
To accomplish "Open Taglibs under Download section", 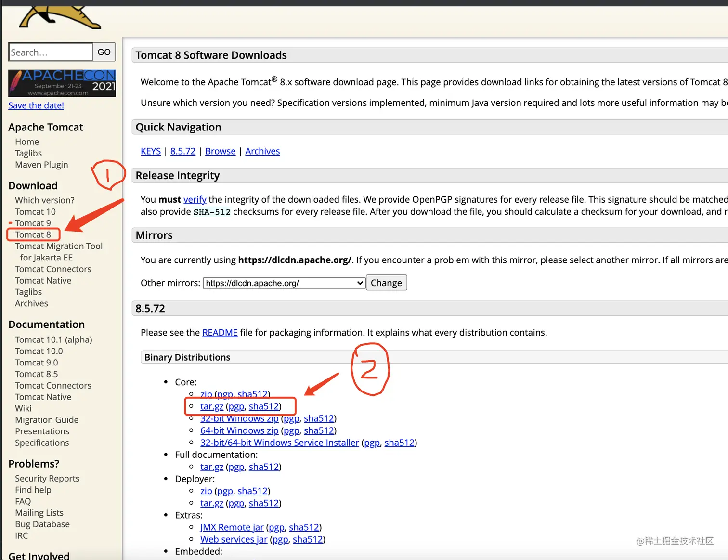I will click(x=28, y=292).
